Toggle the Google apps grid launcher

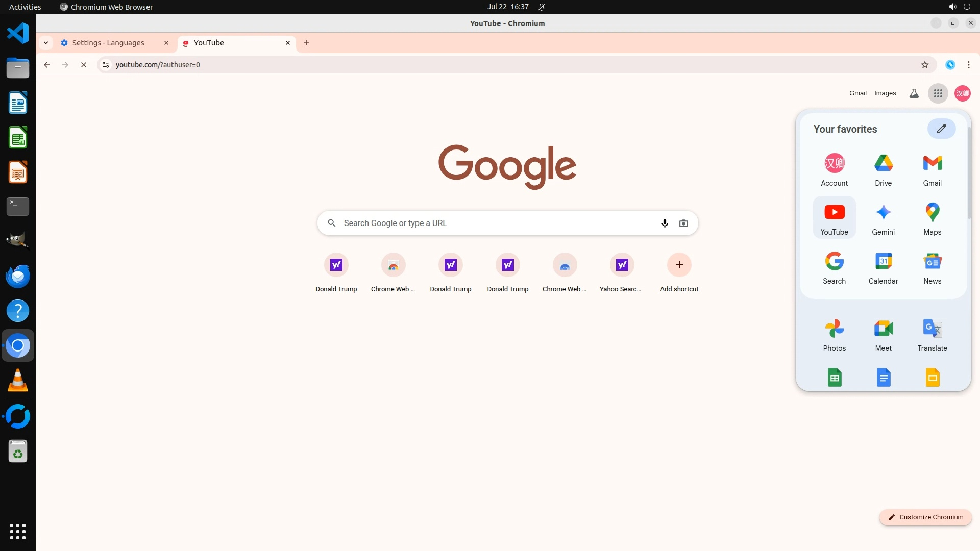[x=938, y=93]
